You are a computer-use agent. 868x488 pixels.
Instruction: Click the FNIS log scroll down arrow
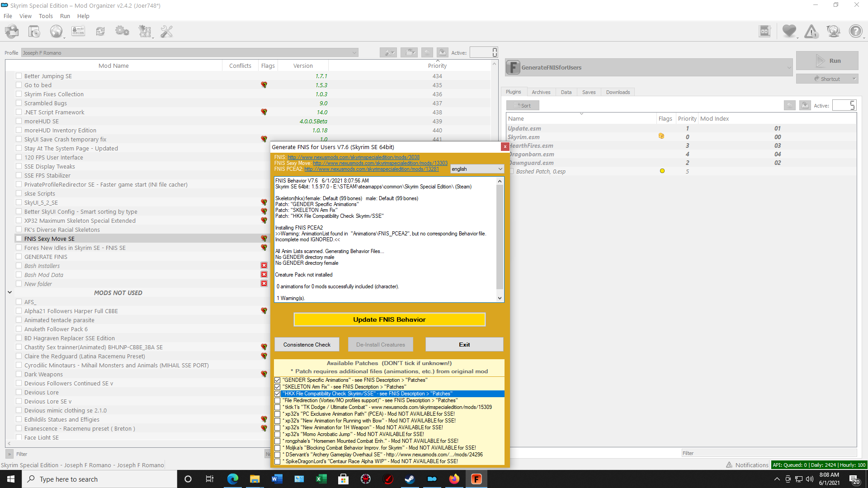tap(500, 298)
